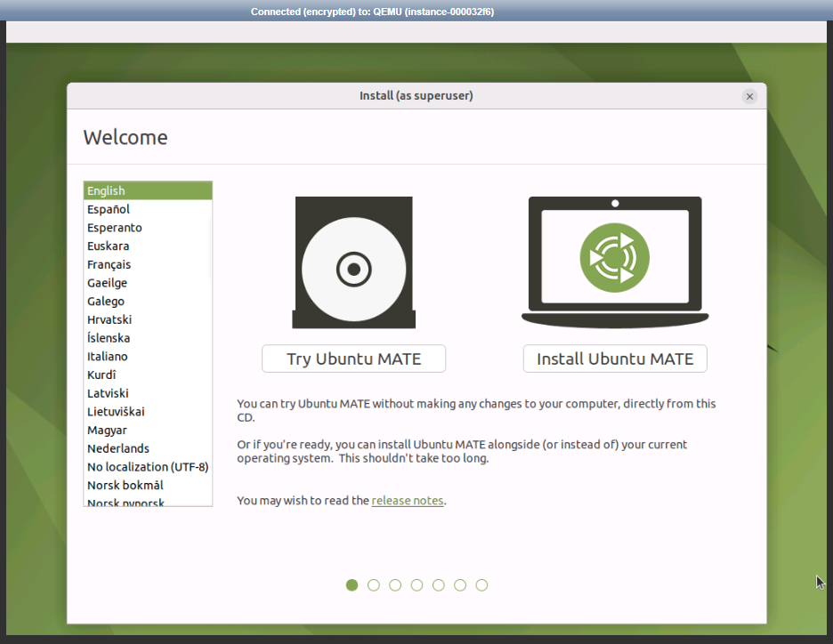Select Français as the installer language

click(109, 264)
